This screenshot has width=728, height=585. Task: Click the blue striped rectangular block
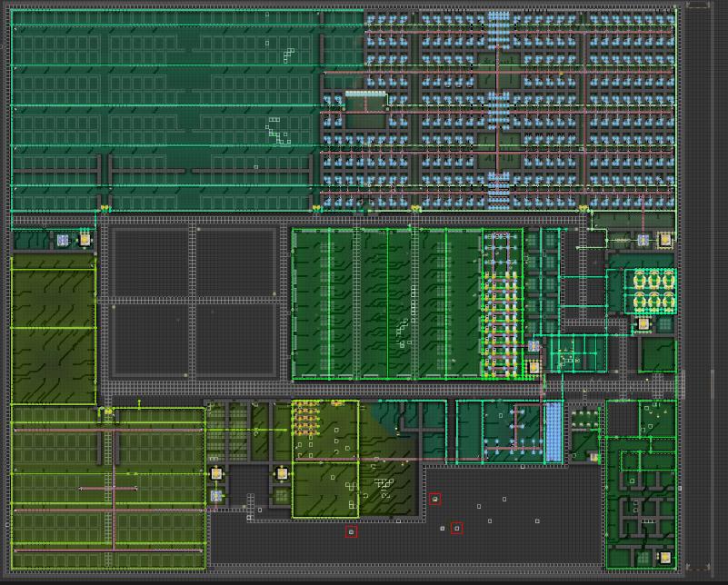coord(553,431)
